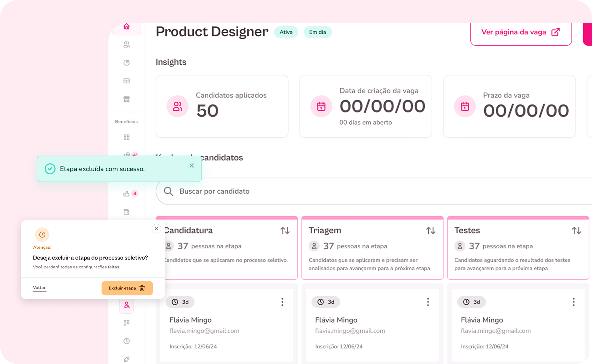Open options menu on Candidatura candidate card

pyautogui.click(x=282, y=302)
